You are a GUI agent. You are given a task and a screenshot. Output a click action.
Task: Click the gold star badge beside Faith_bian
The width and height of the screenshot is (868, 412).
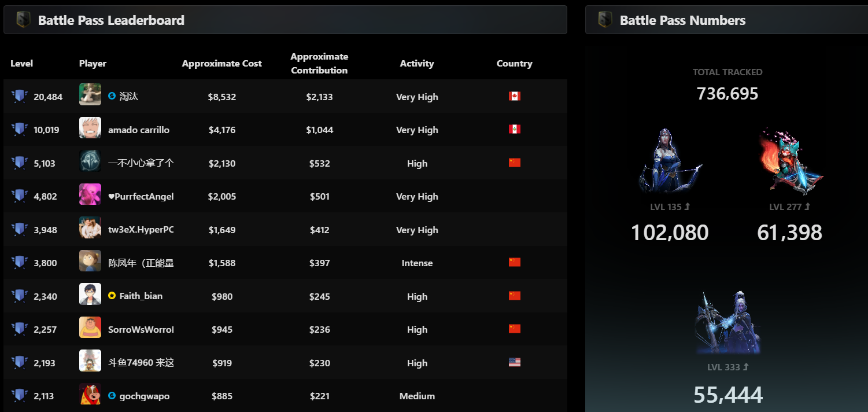click(x=112, y=296)
